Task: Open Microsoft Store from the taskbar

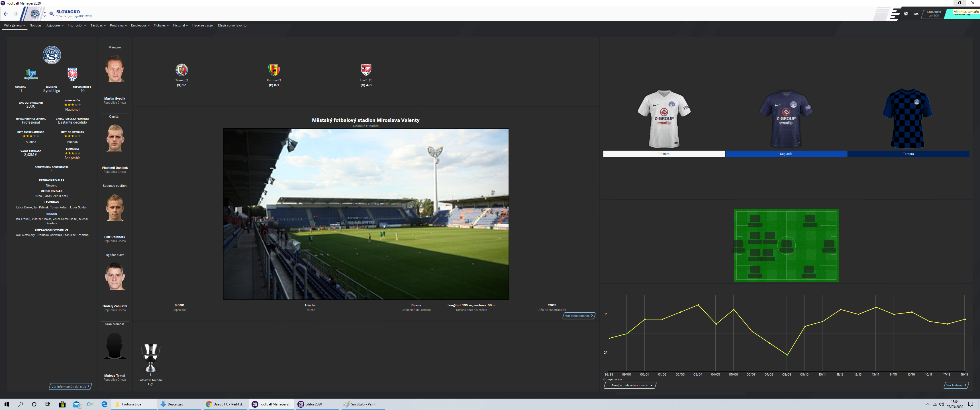Action: coord(62,404)
